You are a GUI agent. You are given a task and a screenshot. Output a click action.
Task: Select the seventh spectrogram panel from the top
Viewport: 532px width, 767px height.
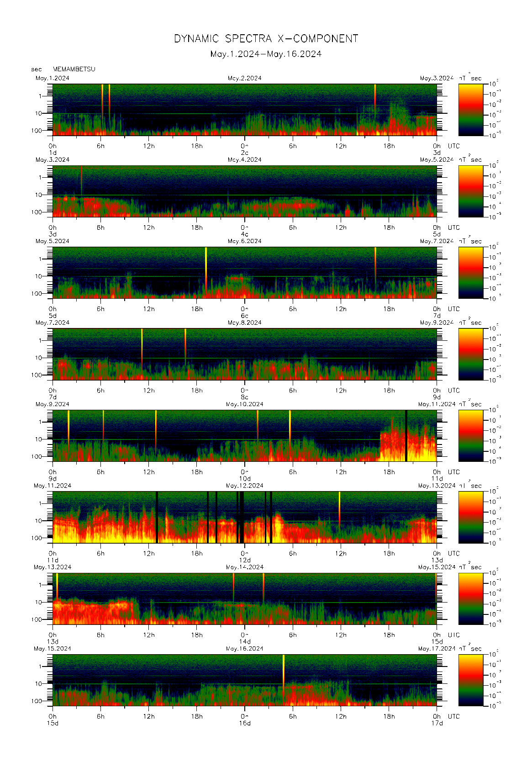click(244, 598)
